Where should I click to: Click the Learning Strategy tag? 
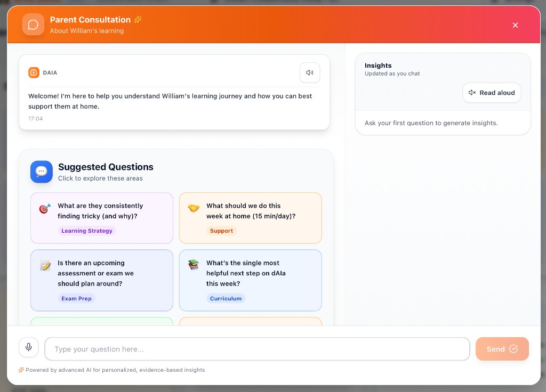pos(86,231)
